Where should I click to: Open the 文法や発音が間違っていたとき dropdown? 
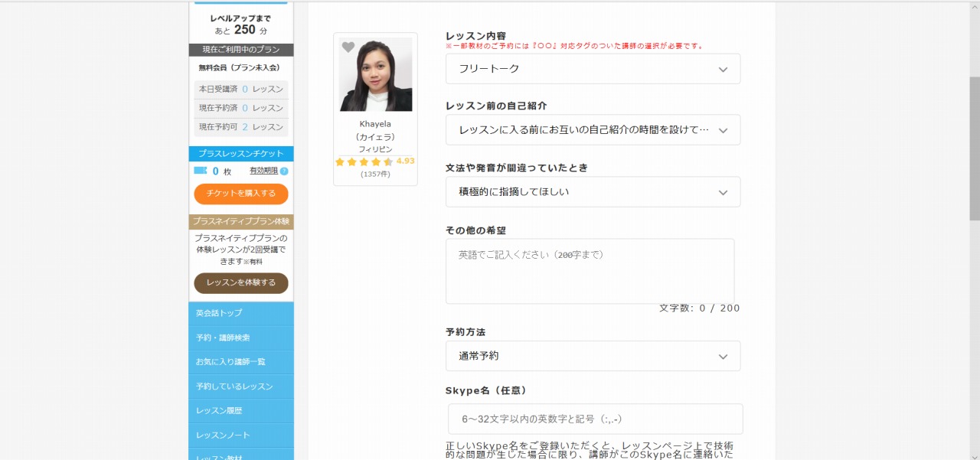(x=593, y=192)
